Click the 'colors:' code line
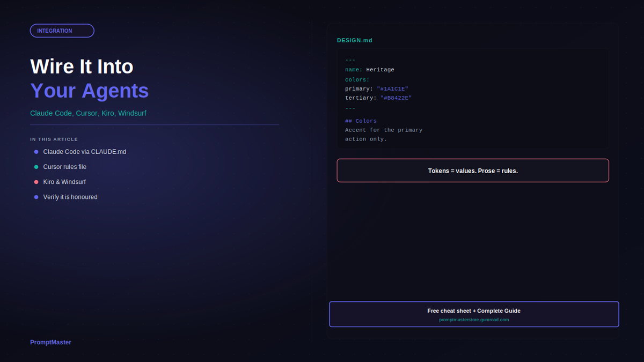The height and width of the screenshot is (362, 644). [357, 80]
